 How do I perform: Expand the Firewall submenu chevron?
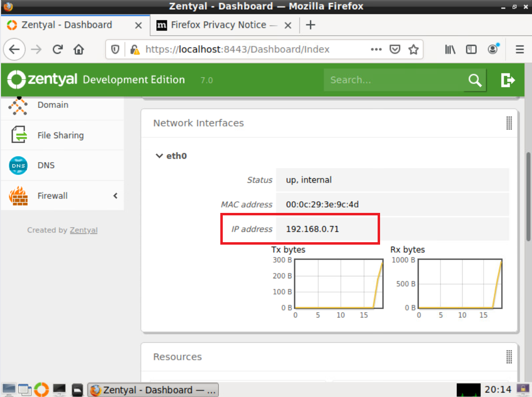tap(115, 195)
